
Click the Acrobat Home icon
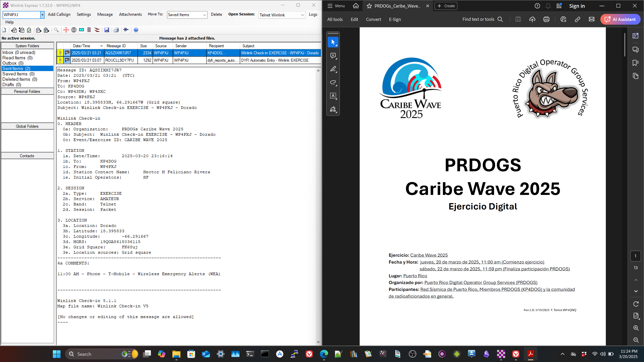point(356,6)
